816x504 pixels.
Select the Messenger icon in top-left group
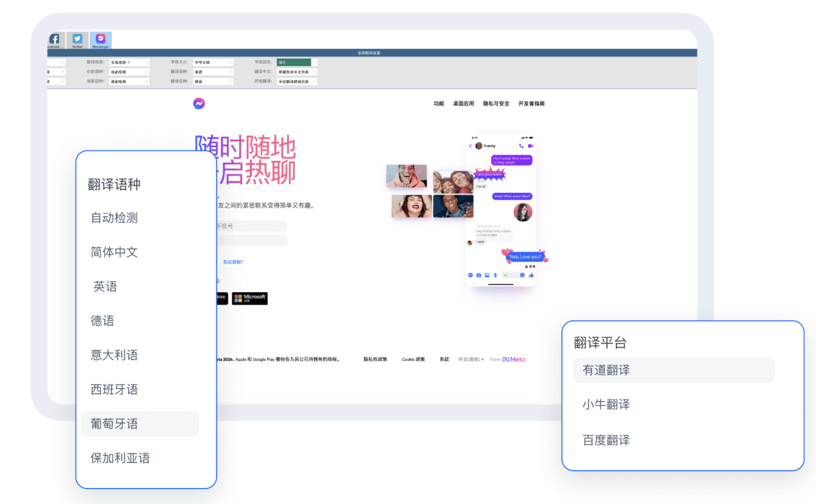click(x=100, y=40)
